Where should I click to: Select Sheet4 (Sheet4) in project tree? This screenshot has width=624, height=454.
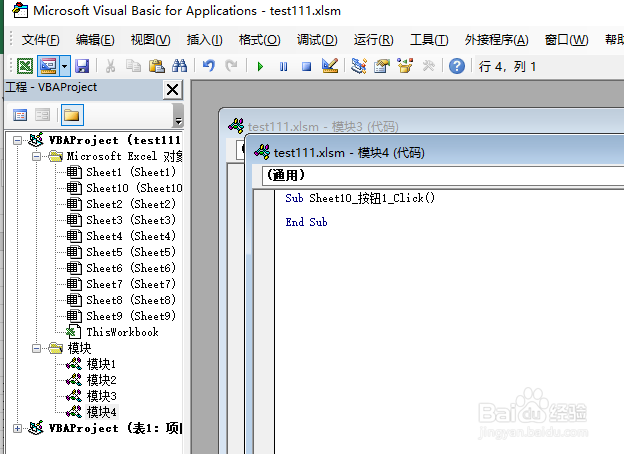click(x=121, y=236)
